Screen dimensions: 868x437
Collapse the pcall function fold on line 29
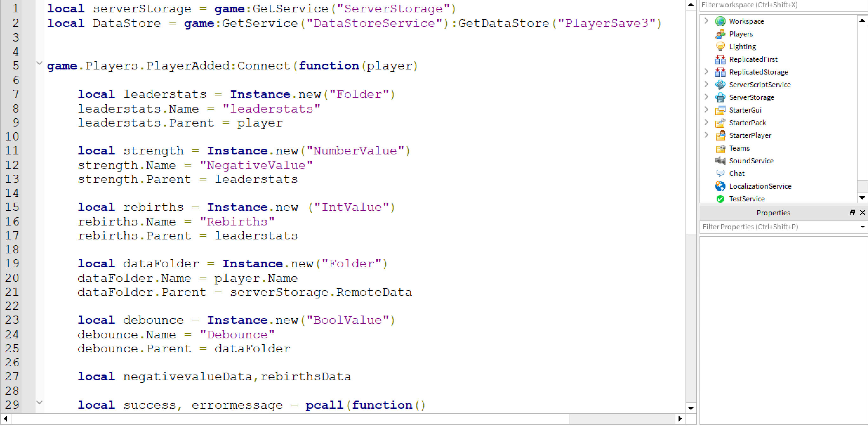39,403
